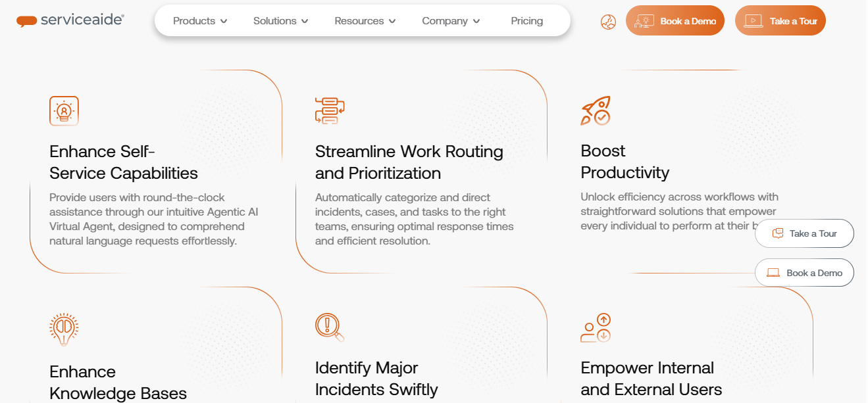
Task: Click the rocket Boost Productivity icon
Action: [x=596, y=110]
